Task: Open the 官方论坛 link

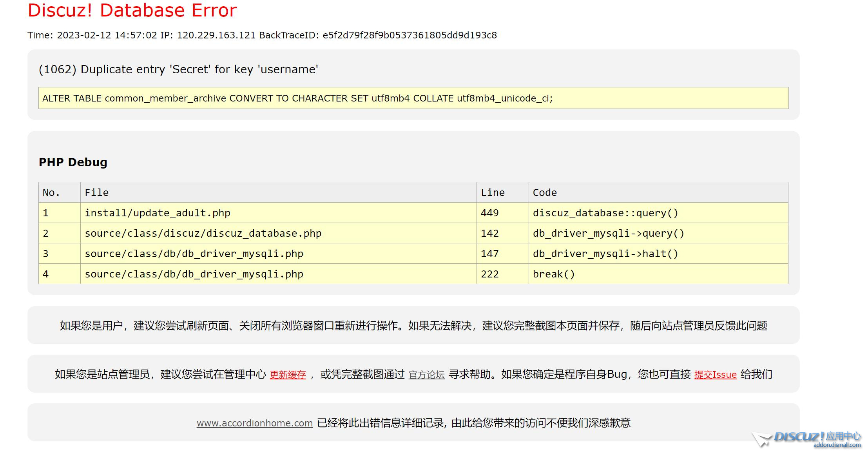Action: [426, 375]
